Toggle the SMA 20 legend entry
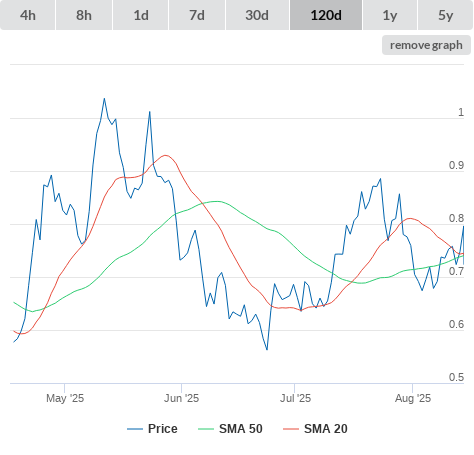The height and width of the screenshot is (455, 474). point(315,429)
